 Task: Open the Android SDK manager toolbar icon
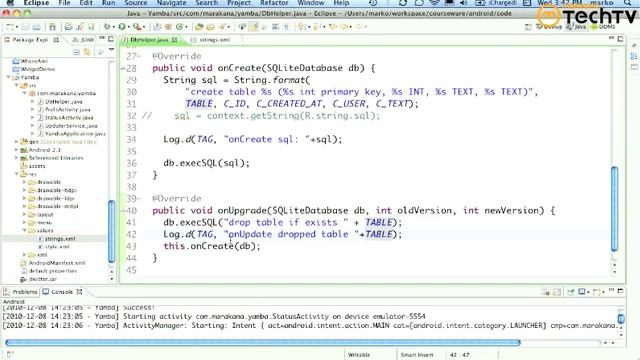pyautogui.click(x=52, y=27)
